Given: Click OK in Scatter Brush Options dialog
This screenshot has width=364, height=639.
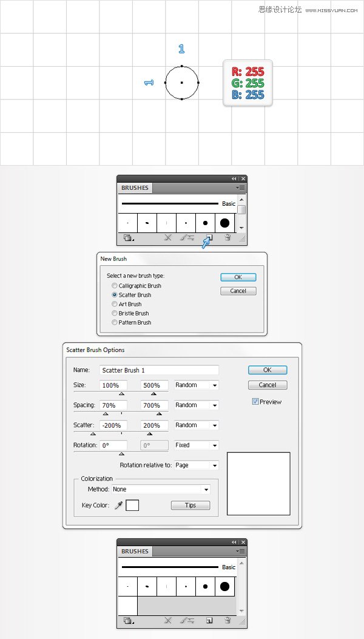Looking at the screenshot, I should point(268,370).
